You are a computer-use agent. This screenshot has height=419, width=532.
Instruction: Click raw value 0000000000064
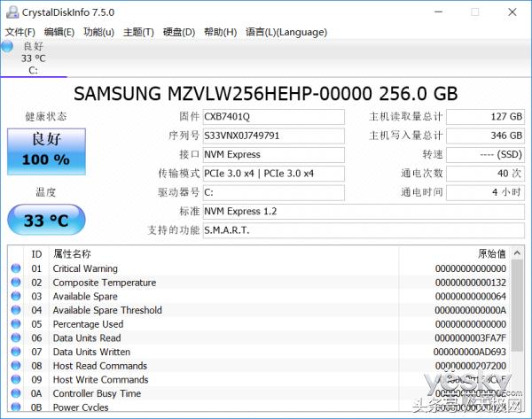pos(471,297)
